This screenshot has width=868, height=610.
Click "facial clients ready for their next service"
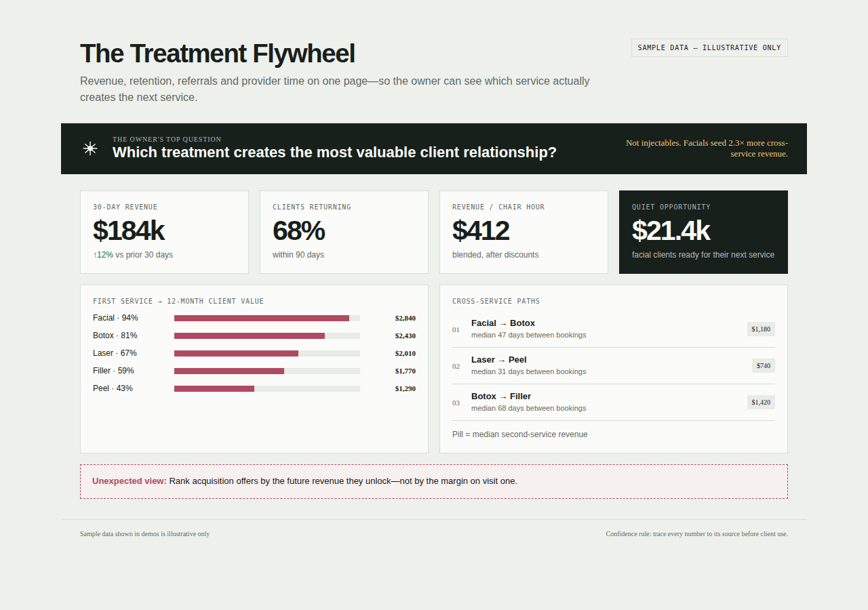click(x=703, y=255)
